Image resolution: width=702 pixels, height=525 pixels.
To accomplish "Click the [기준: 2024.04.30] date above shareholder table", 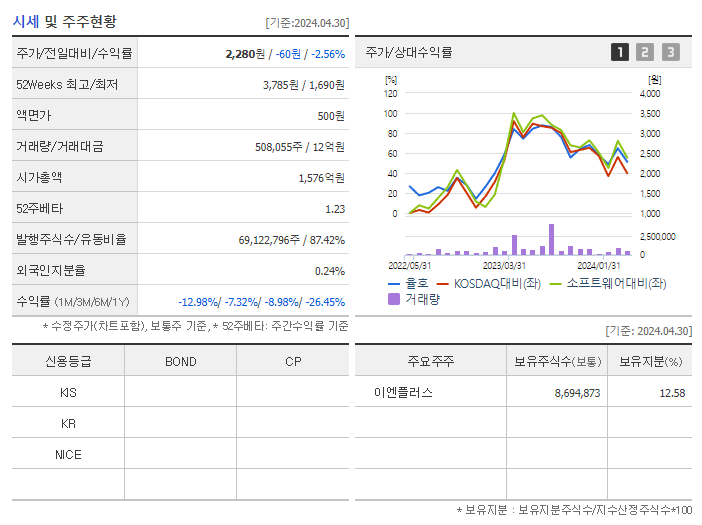I will [x=649, y=331].
